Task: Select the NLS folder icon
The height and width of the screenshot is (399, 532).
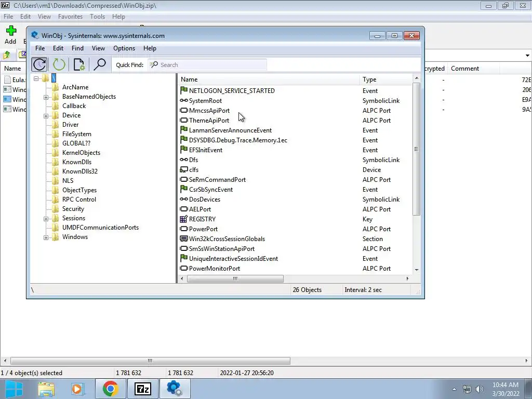Action: (x=56, y=180)
